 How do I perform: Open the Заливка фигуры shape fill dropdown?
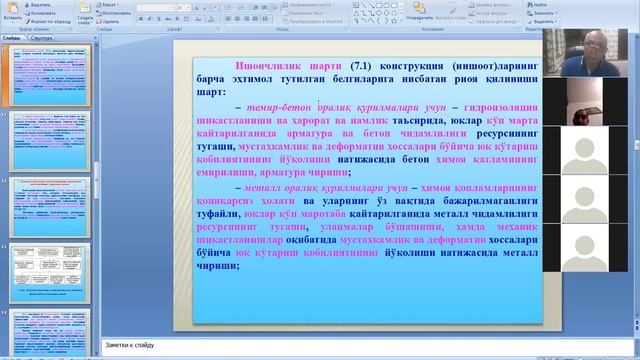(x=489, y=5)
